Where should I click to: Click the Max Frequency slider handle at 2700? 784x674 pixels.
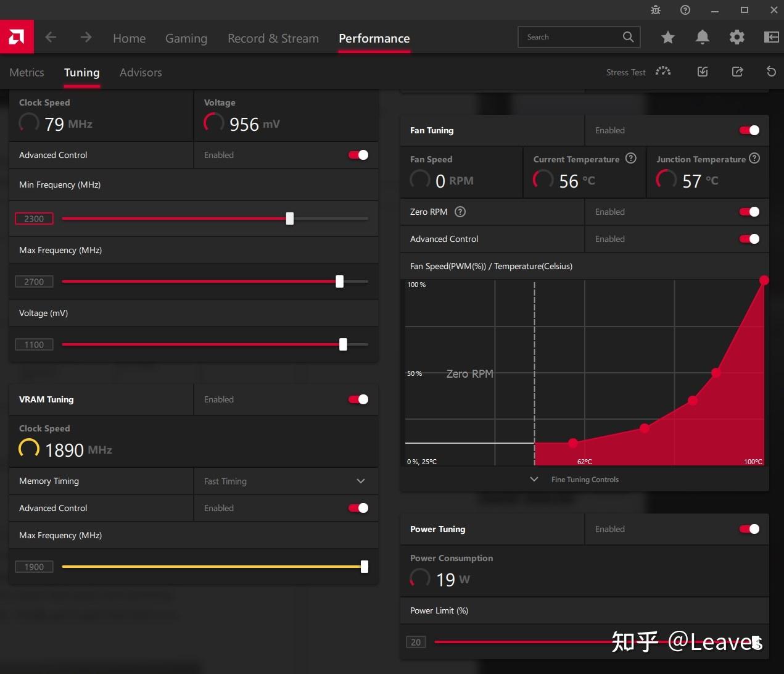pyautogui.click(x=339, y=281)
